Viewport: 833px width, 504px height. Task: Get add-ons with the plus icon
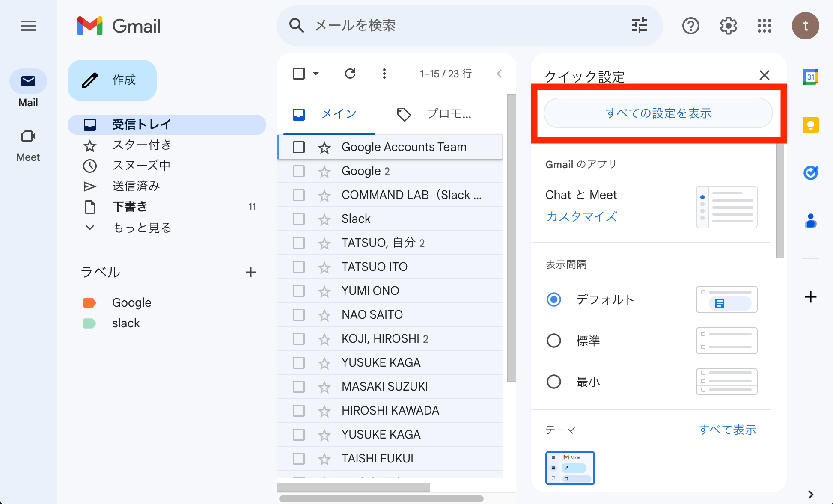[x=810, y=297]
